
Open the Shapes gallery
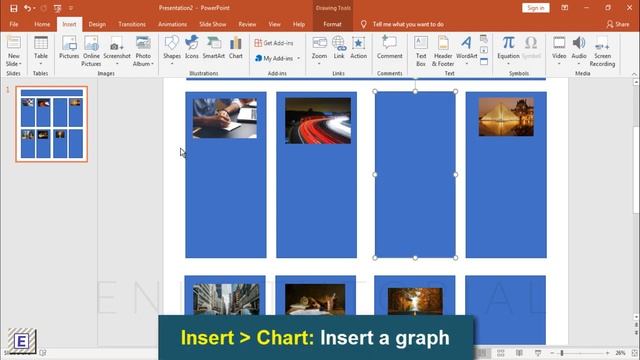(x=172, y=51)
